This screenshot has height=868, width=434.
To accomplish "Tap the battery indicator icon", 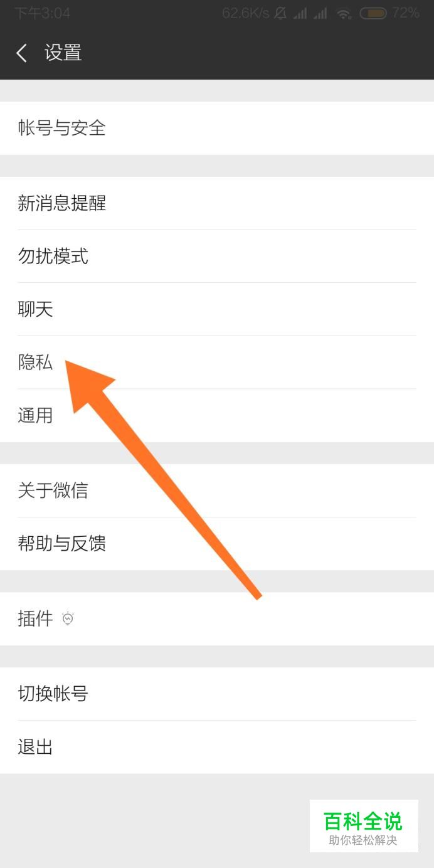I will (x=373, y=13).
